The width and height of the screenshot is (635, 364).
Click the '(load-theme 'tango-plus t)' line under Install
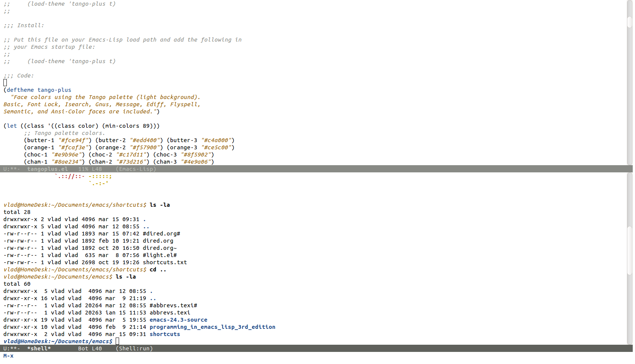pos(71,61)
